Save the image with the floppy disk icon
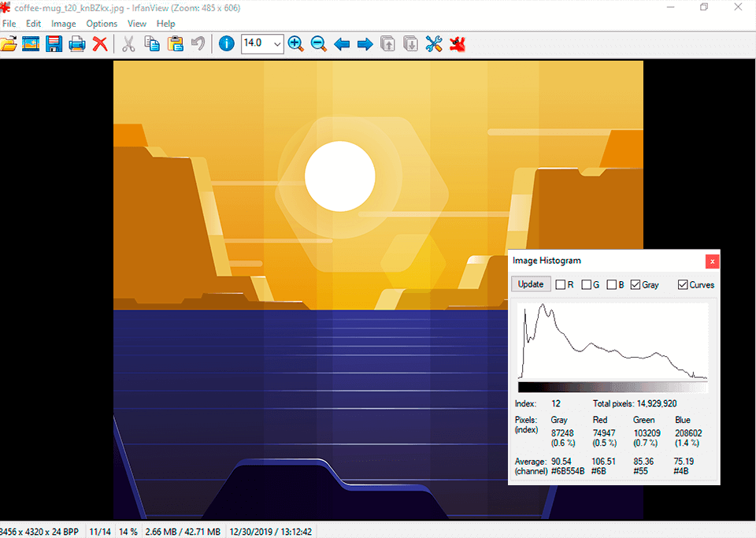The width and height of the screenshot is (756, 538). coord(54,44)
